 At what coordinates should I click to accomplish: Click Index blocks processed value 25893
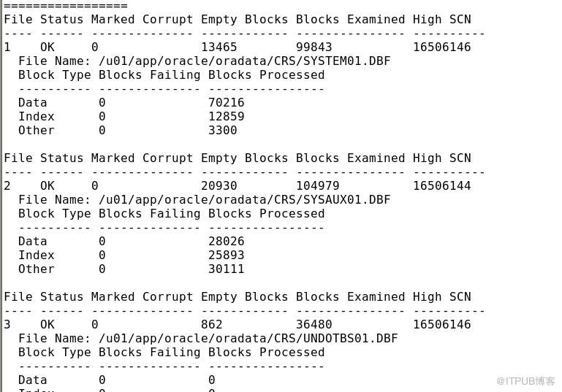(x=226, y=255)
